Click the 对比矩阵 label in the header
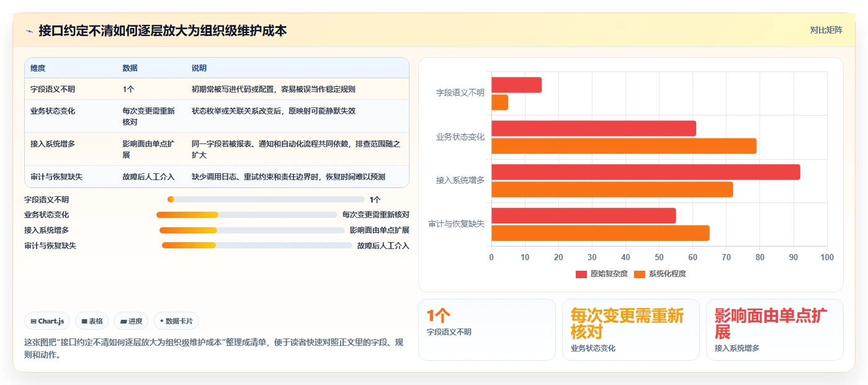 coord(826,30)
